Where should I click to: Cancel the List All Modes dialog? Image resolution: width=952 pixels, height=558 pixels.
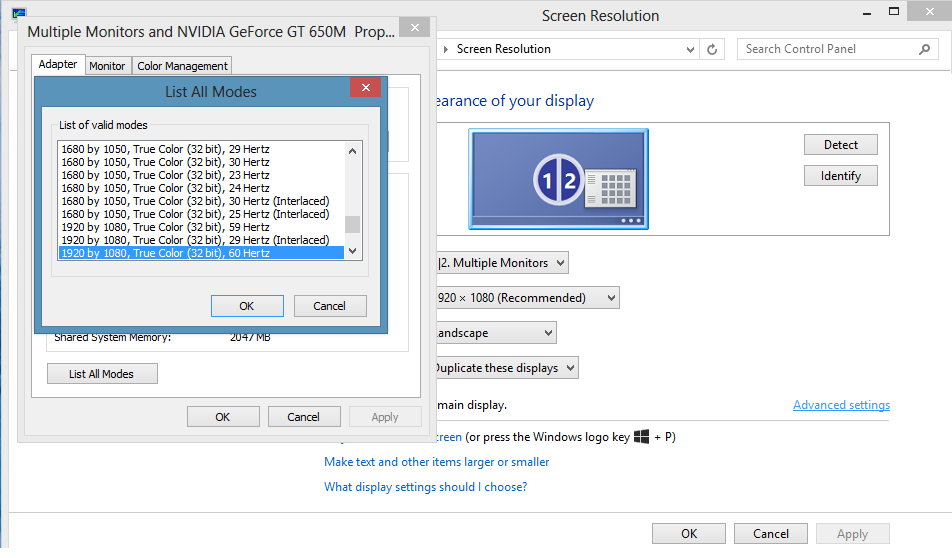pos(330,306)
